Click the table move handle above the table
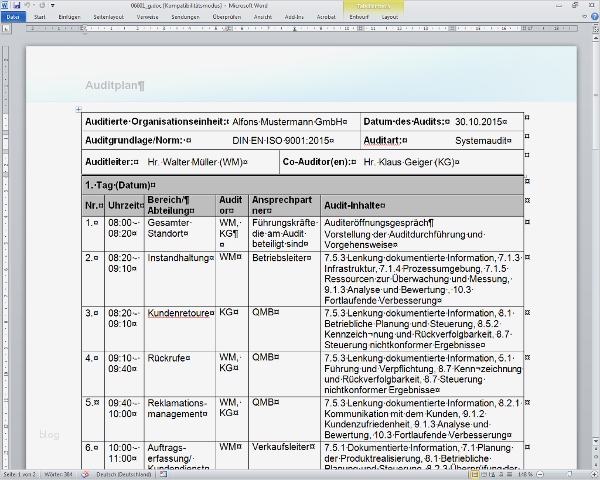The width and height of the screenshot is (600, 480). [78, 108]
